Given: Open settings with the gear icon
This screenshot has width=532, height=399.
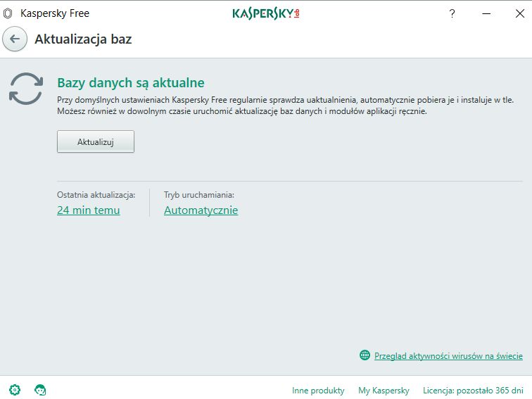Looking at the screenshot, I should pos(15,390).
